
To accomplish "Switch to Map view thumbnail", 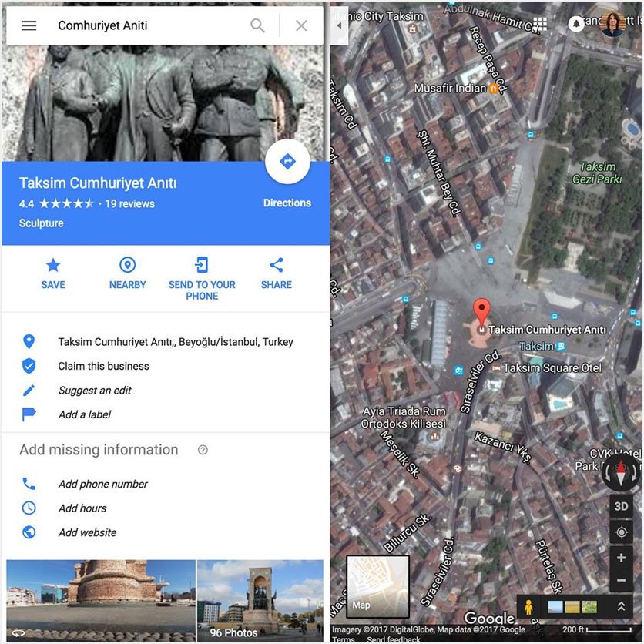I will click(x=377, y=586).
